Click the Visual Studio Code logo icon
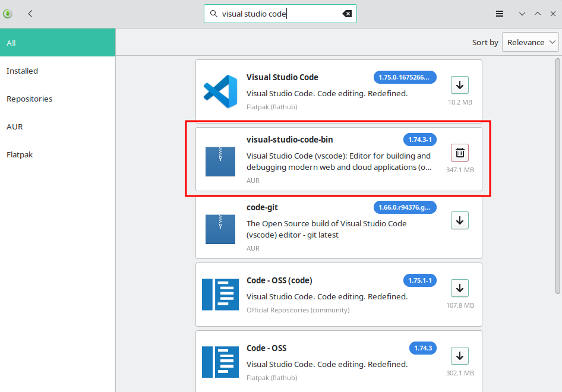The height and width of the screenshot is (392, 562). 220,91
